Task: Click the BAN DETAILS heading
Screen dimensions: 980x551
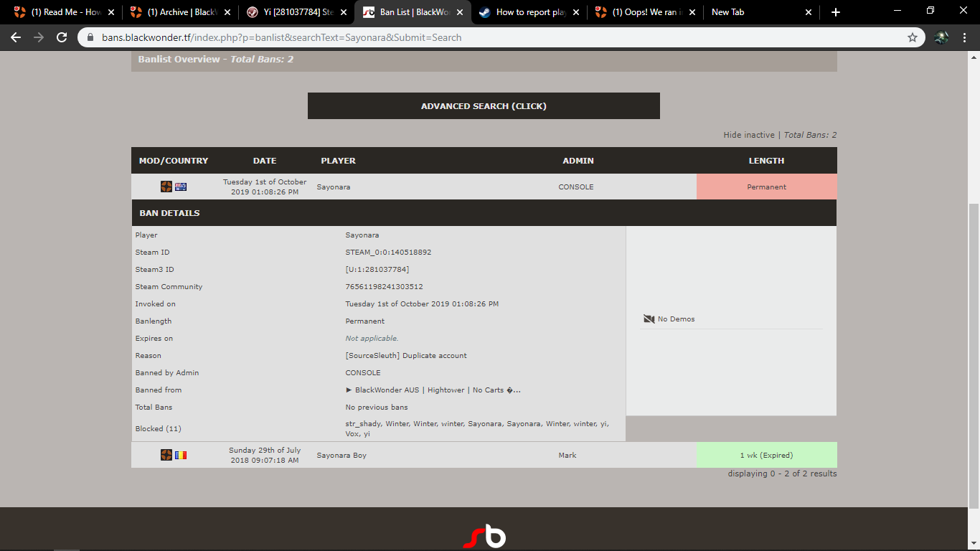Action: point(169,213)
